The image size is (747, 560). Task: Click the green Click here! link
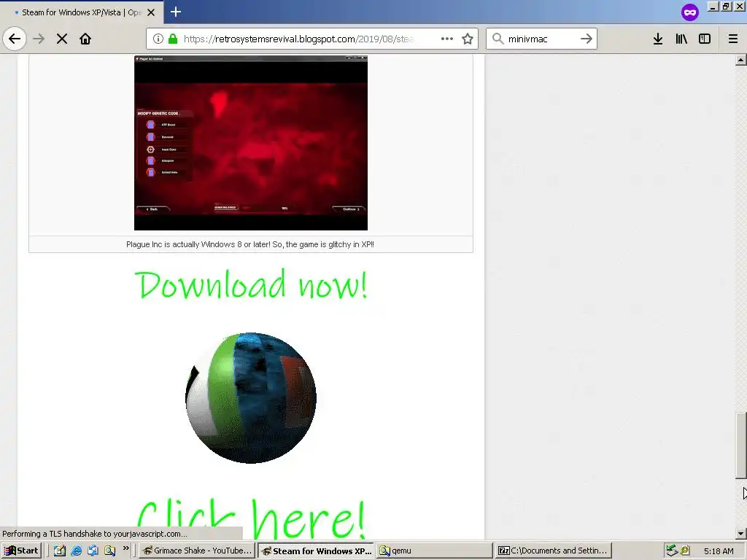(251, 519)
